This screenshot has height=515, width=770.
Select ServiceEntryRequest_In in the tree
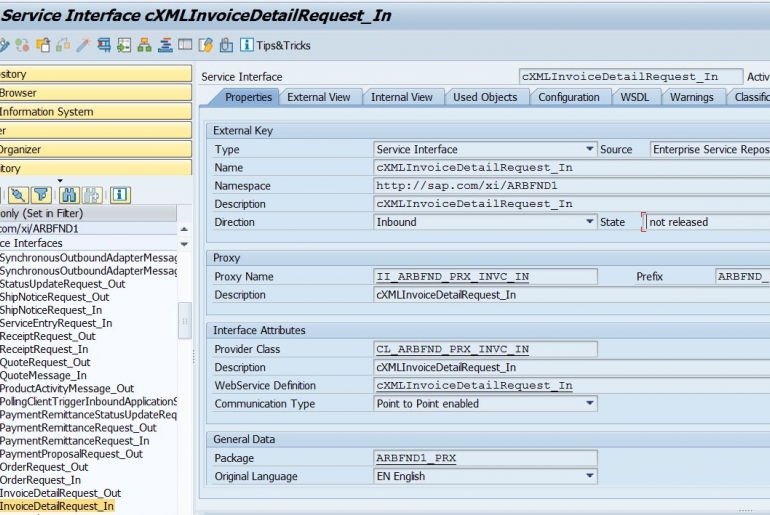[x=56, y=323]
